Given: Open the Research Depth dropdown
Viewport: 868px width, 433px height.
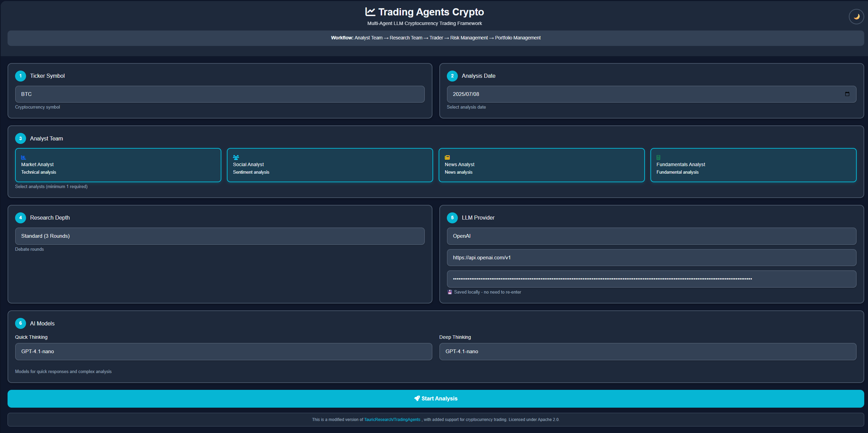Looking at the screenshot, I should click(220, 236).
